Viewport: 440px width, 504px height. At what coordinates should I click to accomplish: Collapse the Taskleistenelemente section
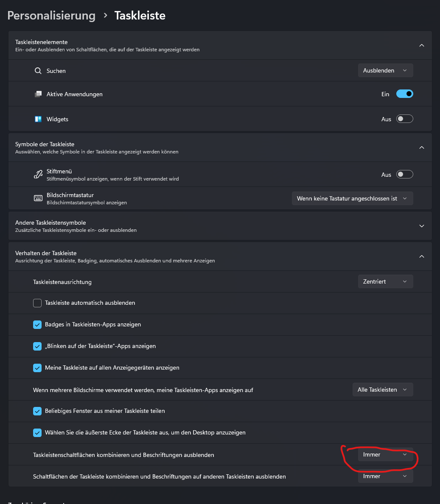421,45
